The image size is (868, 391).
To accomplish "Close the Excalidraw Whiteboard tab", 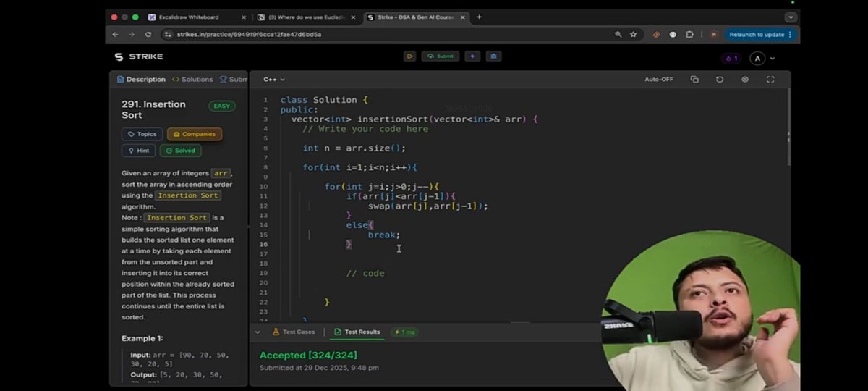I will tap(242, 17).
